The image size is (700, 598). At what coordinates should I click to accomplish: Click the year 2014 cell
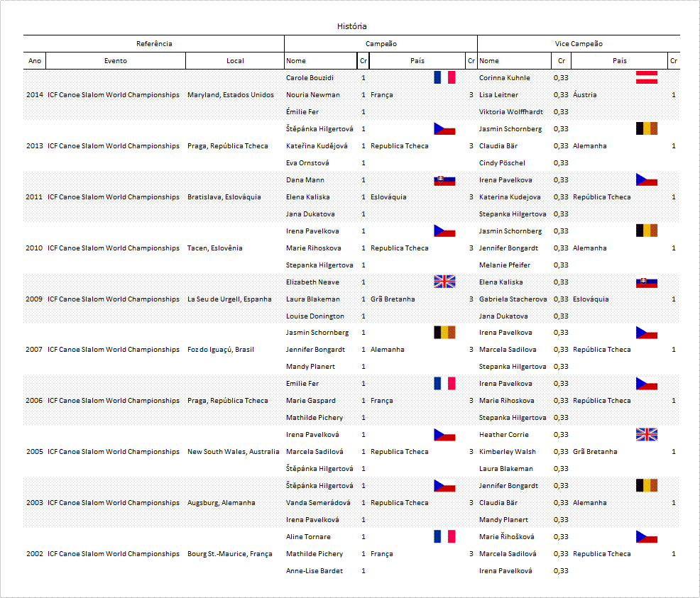coord(34,94)
